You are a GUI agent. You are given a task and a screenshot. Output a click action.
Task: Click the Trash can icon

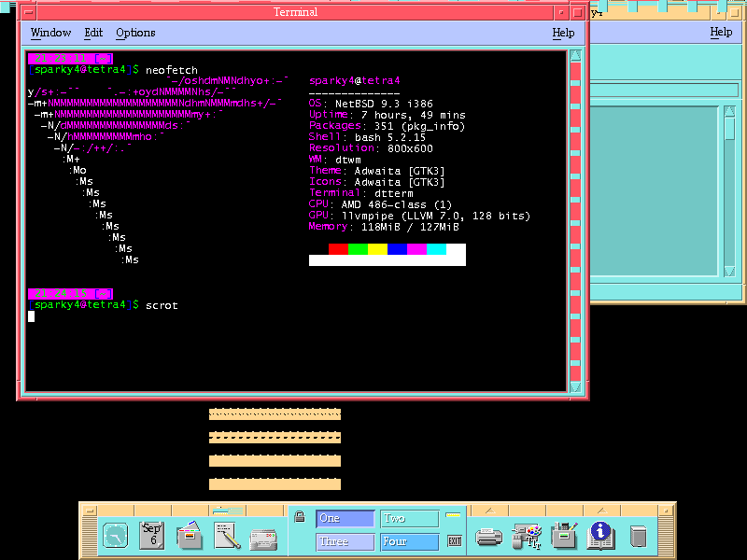click(x=638, y=537)
